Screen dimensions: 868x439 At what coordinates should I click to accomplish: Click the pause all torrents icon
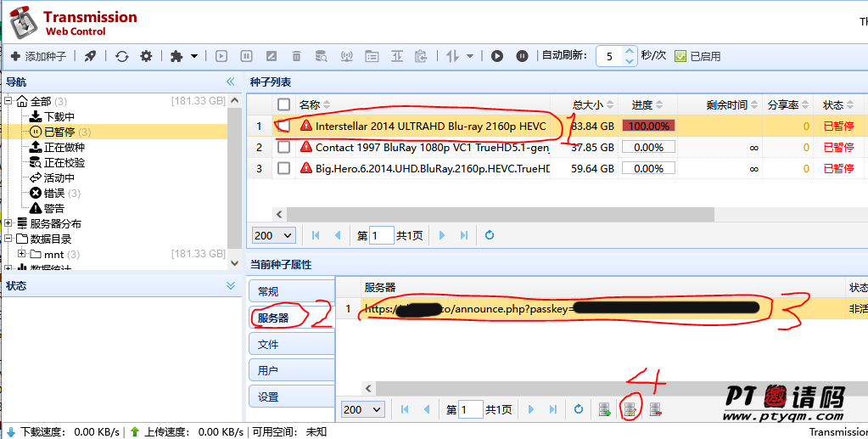point(522,56)
